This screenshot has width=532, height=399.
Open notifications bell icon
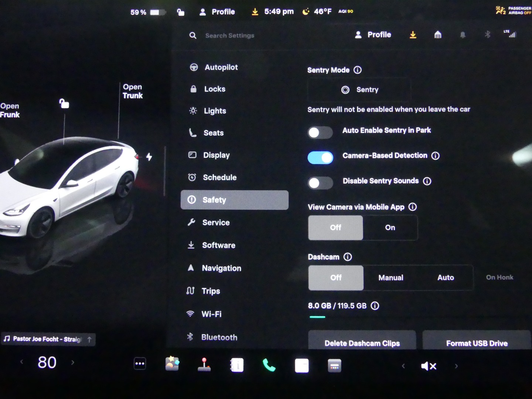[x=463, y=35]
